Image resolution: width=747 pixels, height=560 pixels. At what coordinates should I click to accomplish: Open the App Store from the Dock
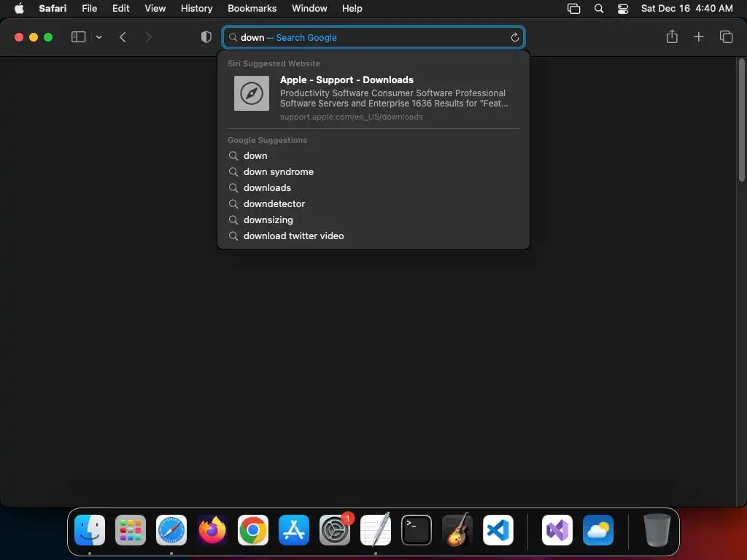294,530
